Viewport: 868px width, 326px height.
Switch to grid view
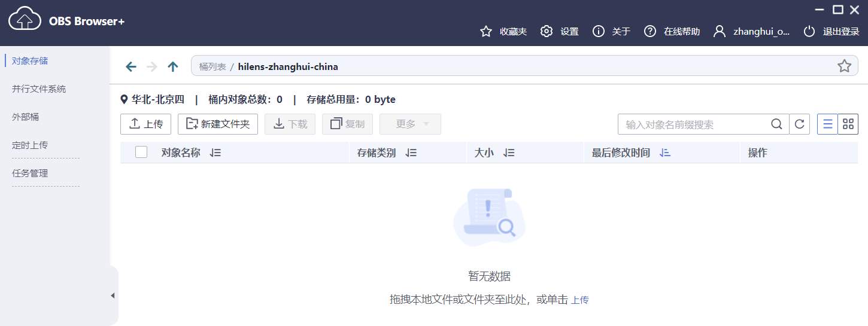pos(848,124)
